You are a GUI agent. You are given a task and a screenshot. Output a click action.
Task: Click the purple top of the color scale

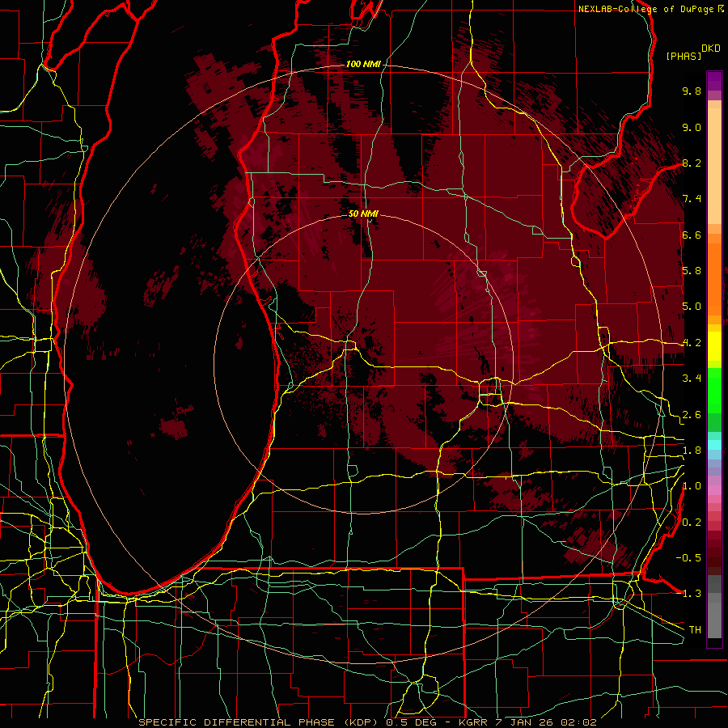(x=714, y=82)
